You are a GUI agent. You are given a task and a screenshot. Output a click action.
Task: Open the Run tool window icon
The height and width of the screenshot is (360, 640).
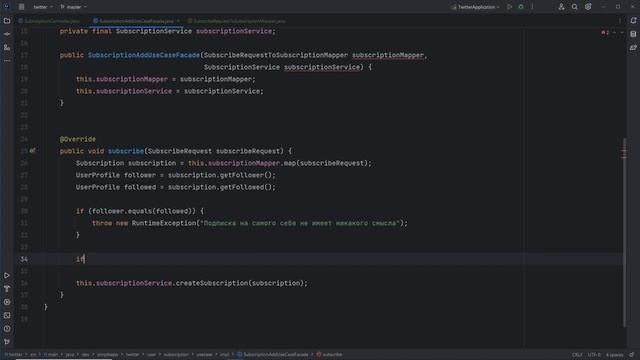(x=7, y=276)
